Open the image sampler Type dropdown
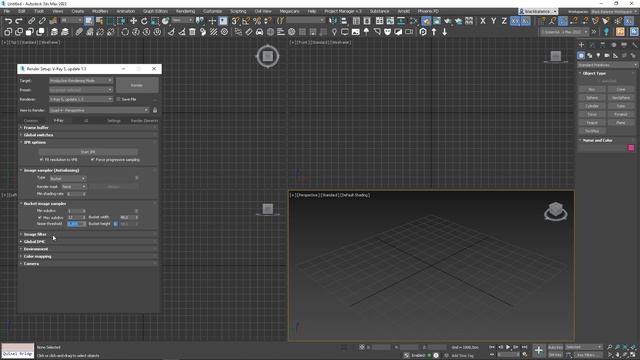 [67, 178]
